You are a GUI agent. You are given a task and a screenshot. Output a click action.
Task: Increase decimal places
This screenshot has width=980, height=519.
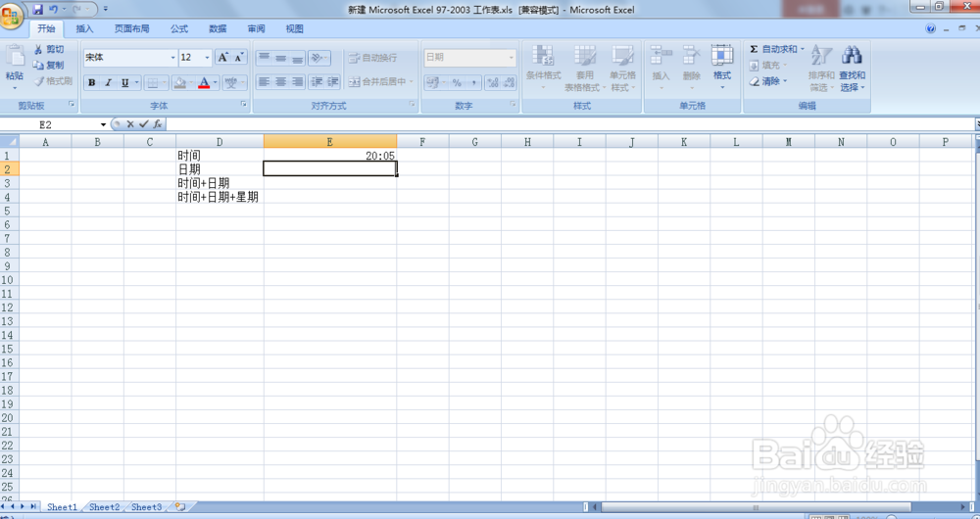click(493, 82)
